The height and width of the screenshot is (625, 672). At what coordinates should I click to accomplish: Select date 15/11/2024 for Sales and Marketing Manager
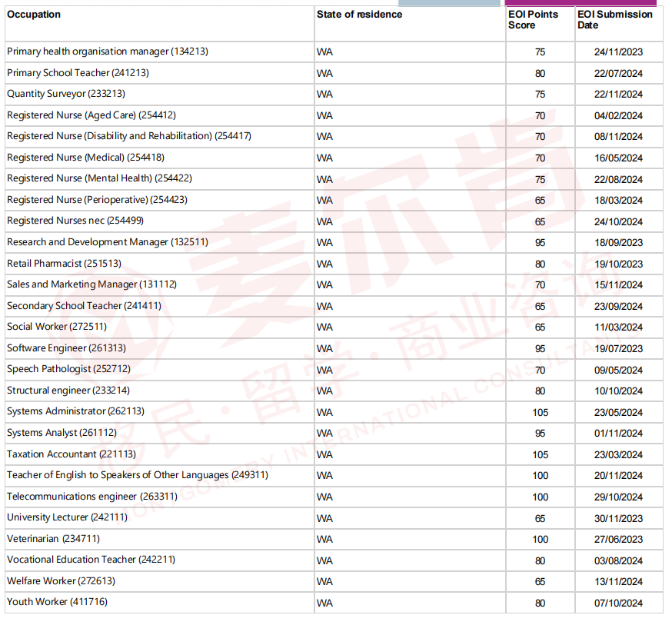tap(618, 285)
